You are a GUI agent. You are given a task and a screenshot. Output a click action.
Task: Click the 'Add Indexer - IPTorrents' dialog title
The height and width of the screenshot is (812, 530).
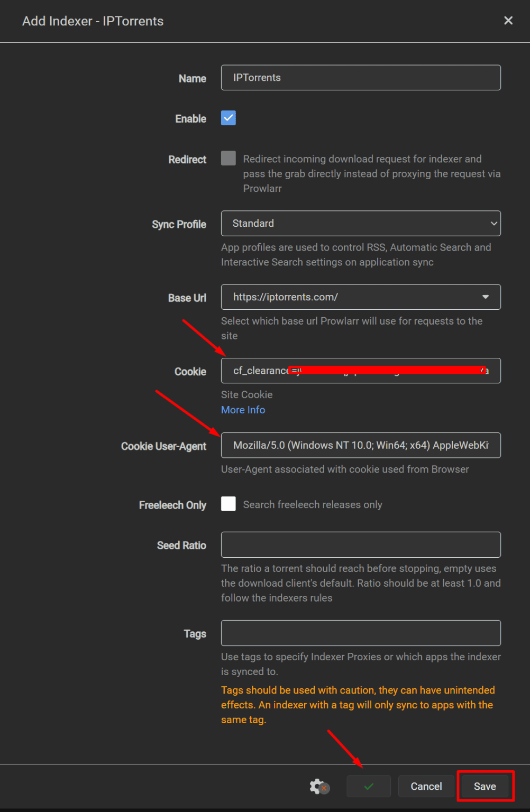[93, 21]
